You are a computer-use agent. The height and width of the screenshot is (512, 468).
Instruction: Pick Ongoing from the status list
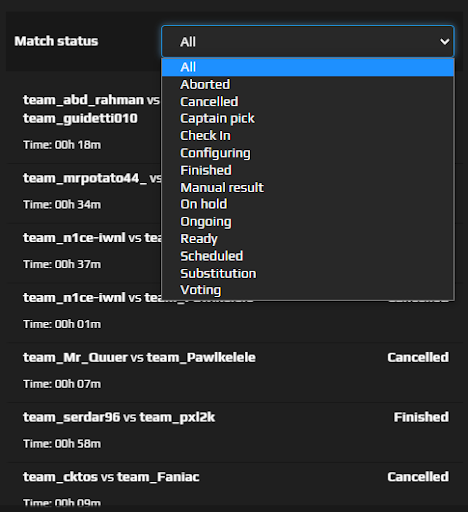[x=308, y=222]
